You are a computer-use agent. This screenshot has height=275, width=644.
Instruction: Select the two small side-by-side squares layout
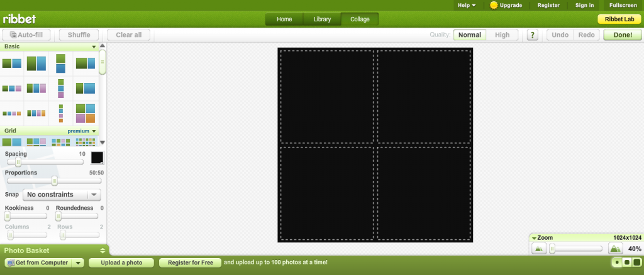coord(11,63)
